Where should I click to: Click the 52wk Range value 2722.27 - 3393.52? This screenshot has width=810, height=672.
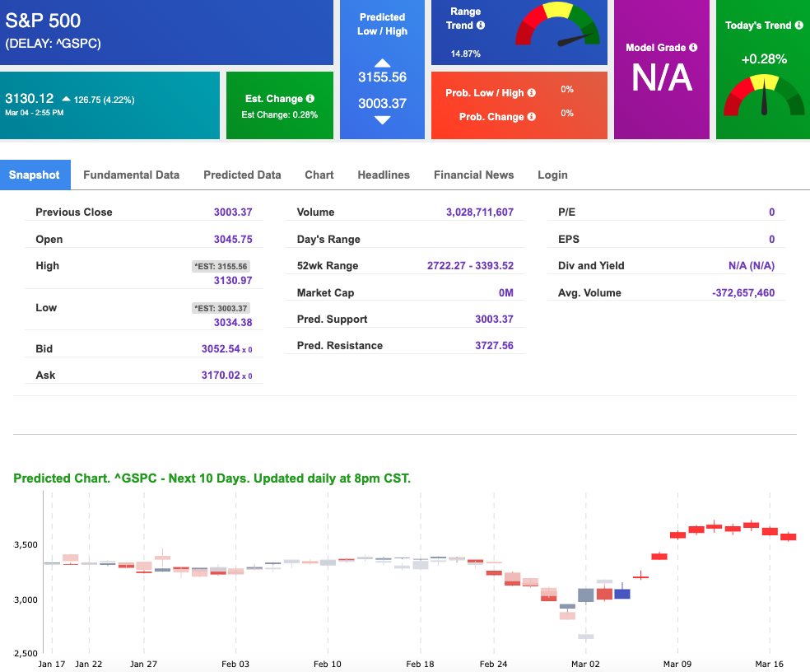click(471, 266)
